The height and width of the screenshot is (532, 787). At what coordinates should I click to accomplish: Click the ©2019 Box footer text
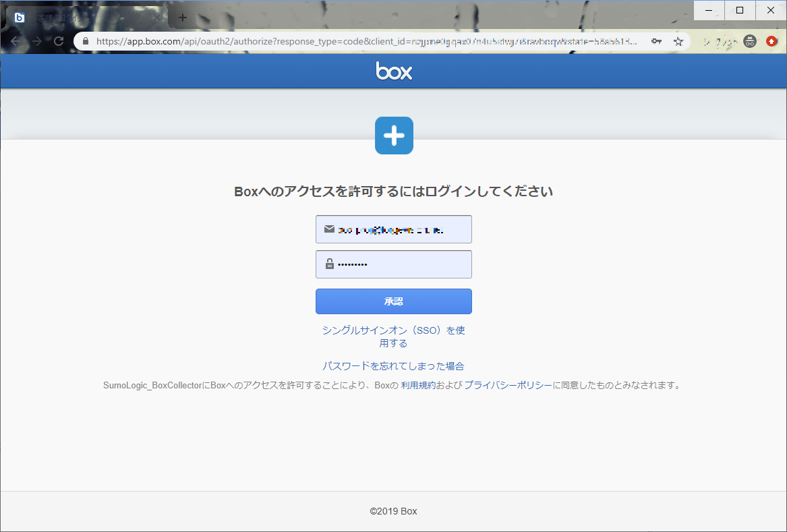pos(394,511)
